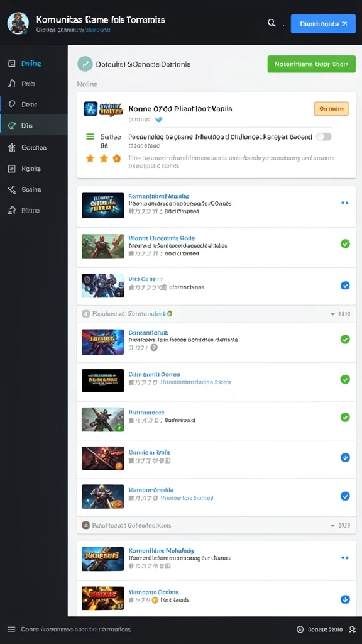The image size is (362, 644).
Task: Open the Matnoorte Conine game thumbnail
Action: pyautogui.click(x=102, y=599)
